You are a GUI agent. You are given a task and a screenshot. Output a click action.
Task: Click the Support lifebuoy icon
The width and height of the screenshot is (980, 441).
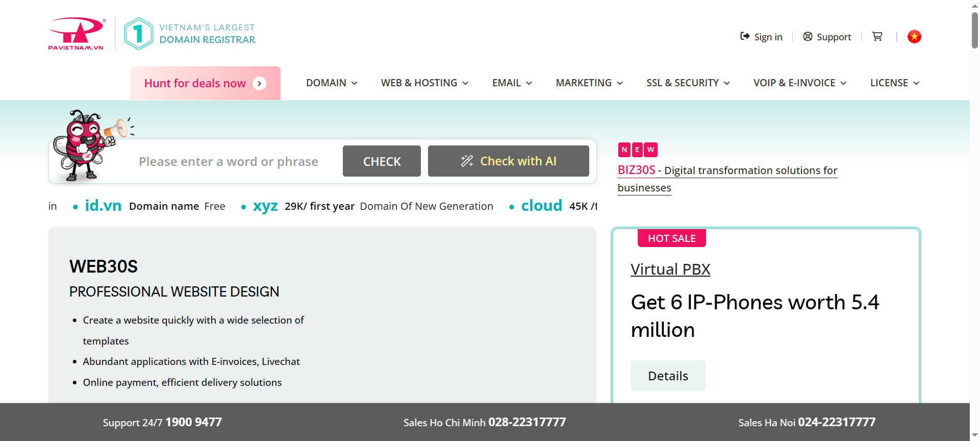[x=808, y=36]
